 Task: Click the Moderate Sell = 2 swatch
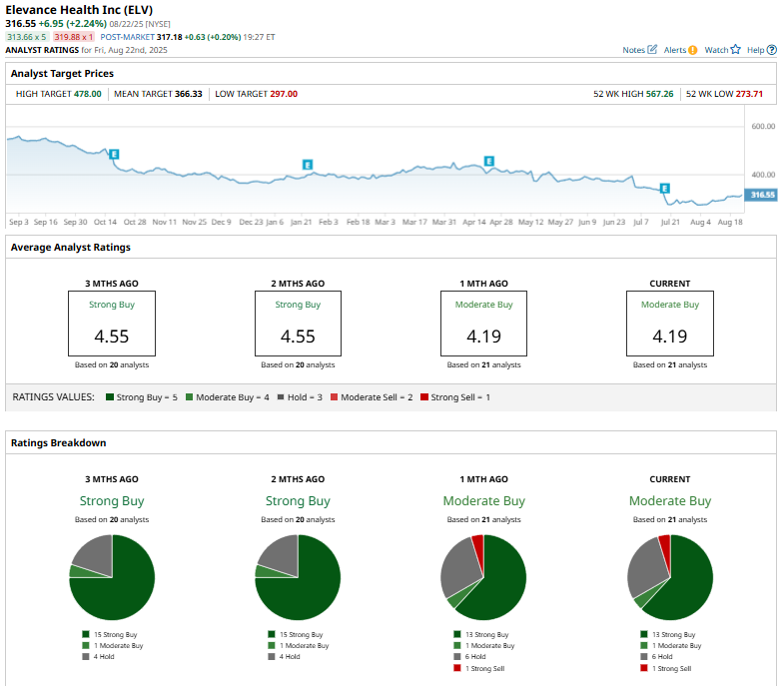point(334,397)
